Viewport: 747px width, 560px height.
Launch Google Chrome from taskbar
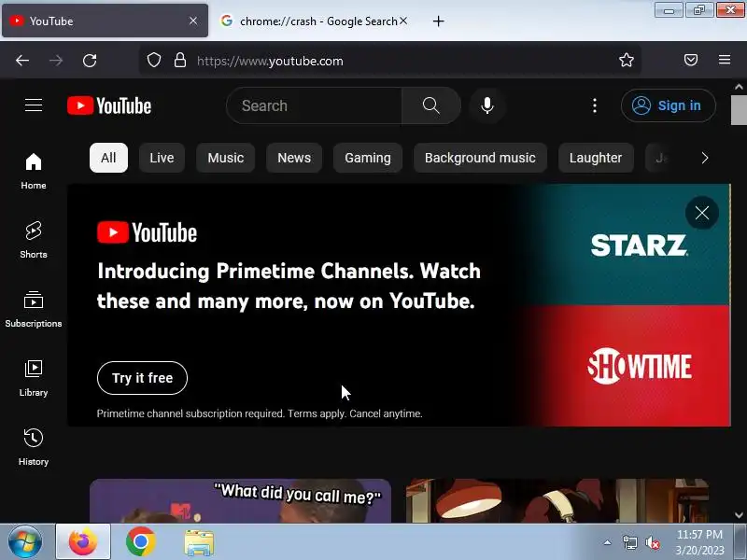coord(141,542)
